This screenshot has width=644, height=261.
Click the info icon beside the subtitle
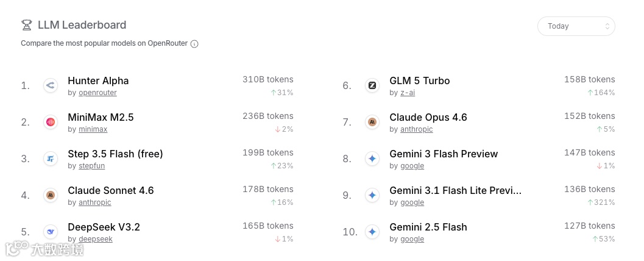[x=194, y=44]
